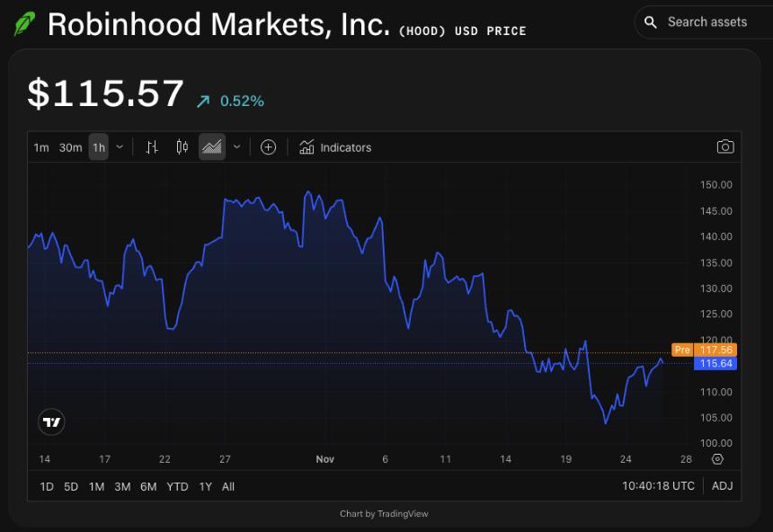Select the chart bar-change style icon
Screen dimensions: 773x532
pyautogui.click(x=151, y=146)
